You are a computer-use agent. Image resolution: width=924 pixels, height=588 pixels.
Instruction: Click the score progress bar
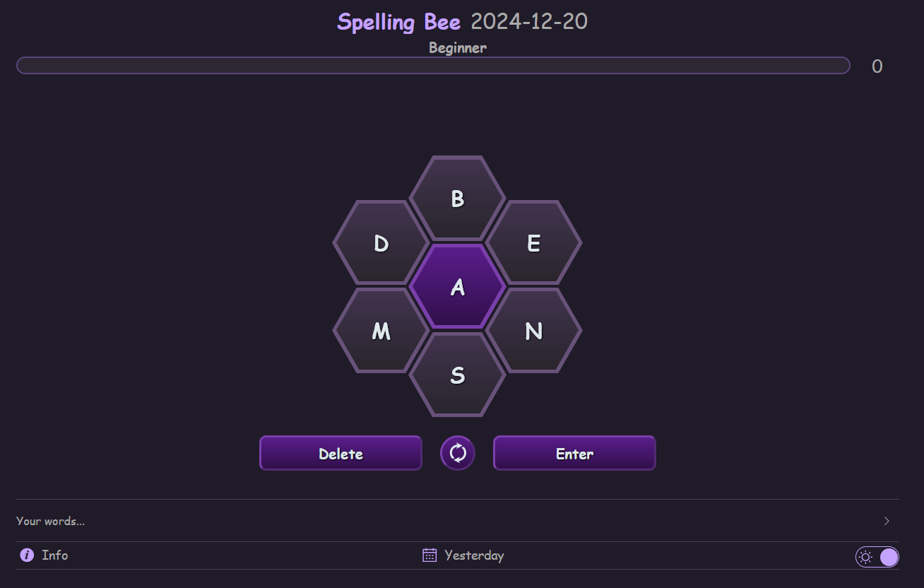pos(433,66)
